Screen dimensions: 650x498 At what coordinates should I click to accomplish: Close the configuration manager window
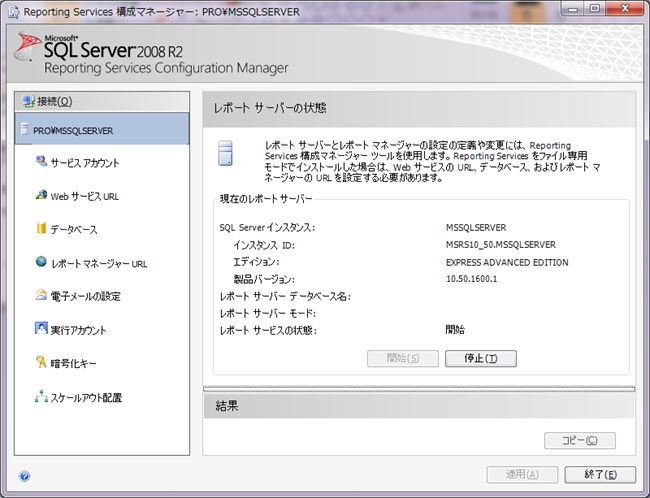[x=625, y=9]
